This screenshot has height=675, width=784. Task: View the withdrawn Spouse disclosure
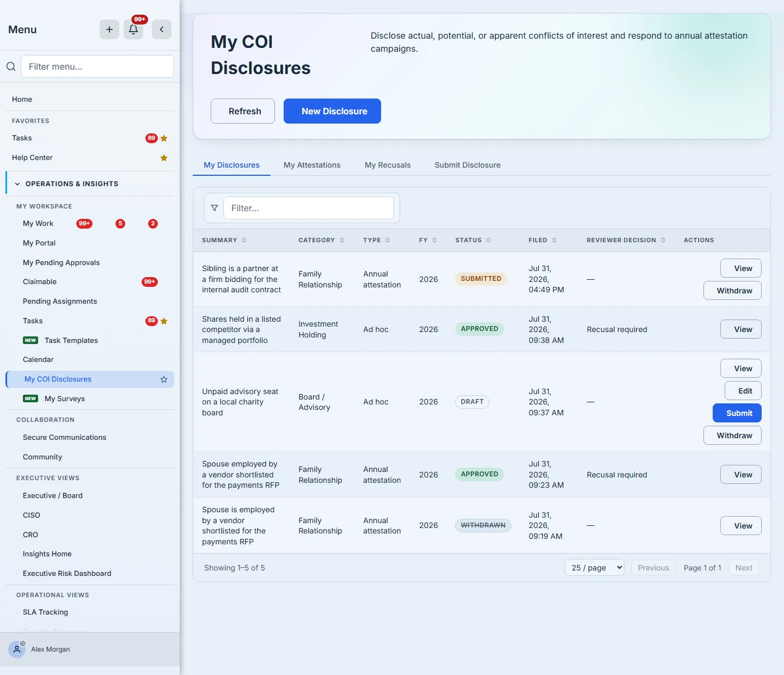[x=740, y=526]
